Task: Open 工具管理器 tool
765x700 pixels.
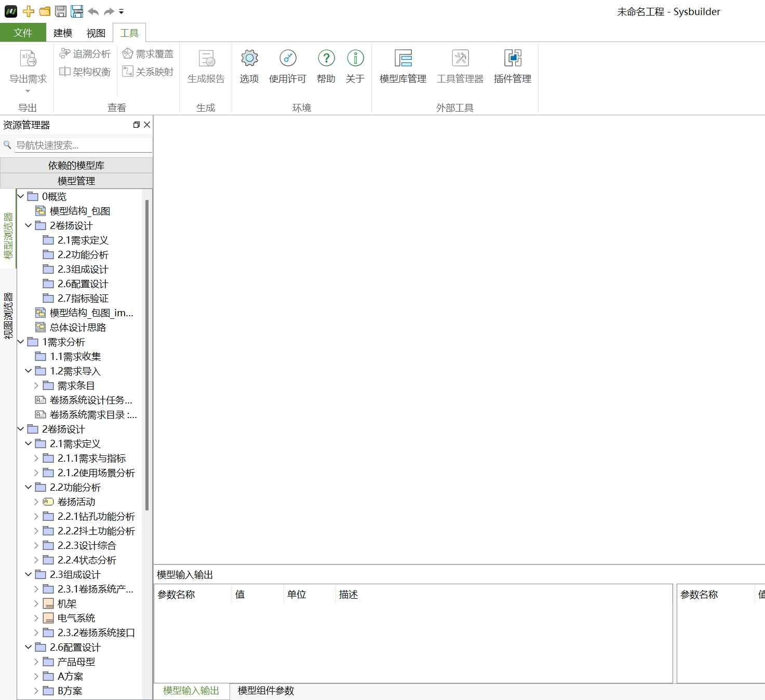Action: 460,66
